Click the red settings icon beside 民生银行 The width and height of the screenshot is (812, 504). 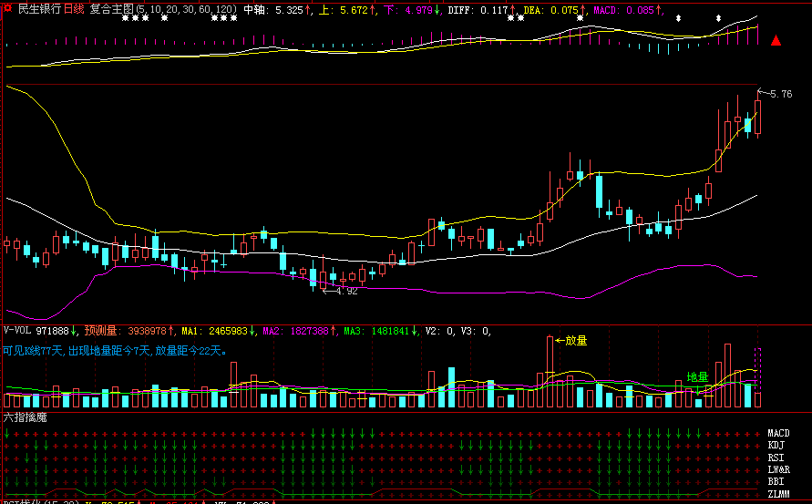pyautogui.click(x=8, y=9)
